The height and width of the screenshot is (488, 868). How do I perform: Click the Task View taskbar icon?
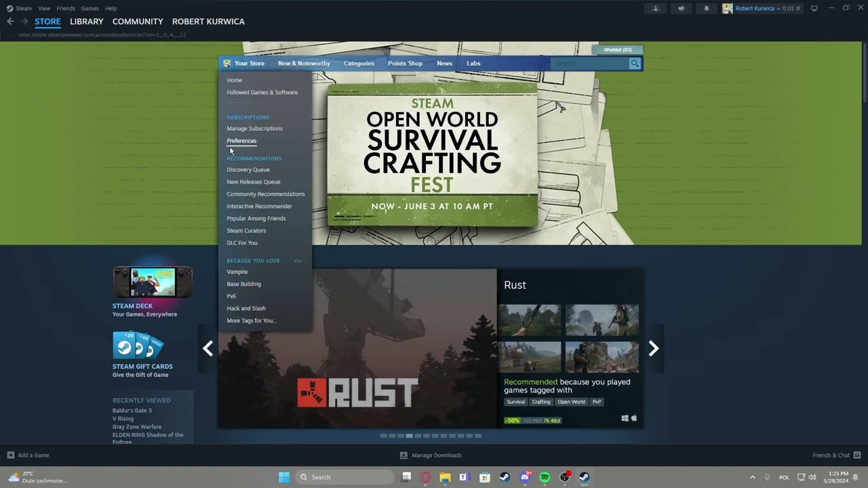tap(406, 477)
